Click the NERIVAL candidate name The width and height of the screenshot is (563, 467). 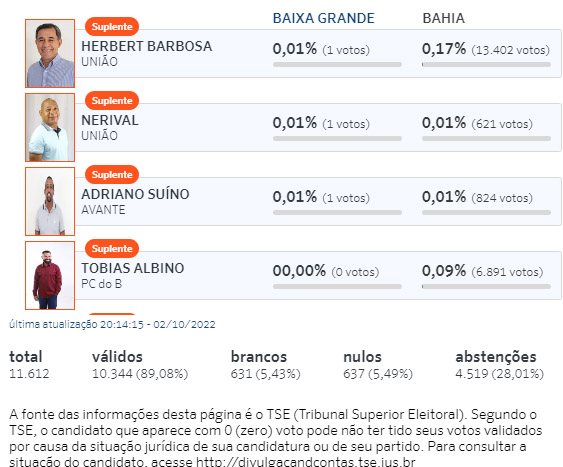click(110, 120)
